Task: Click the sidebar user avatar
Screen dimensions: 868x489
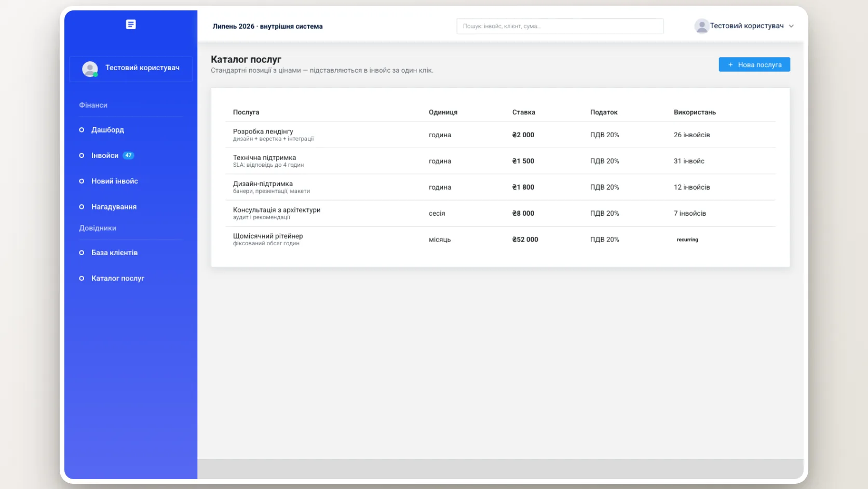Action: coord(90,69)
